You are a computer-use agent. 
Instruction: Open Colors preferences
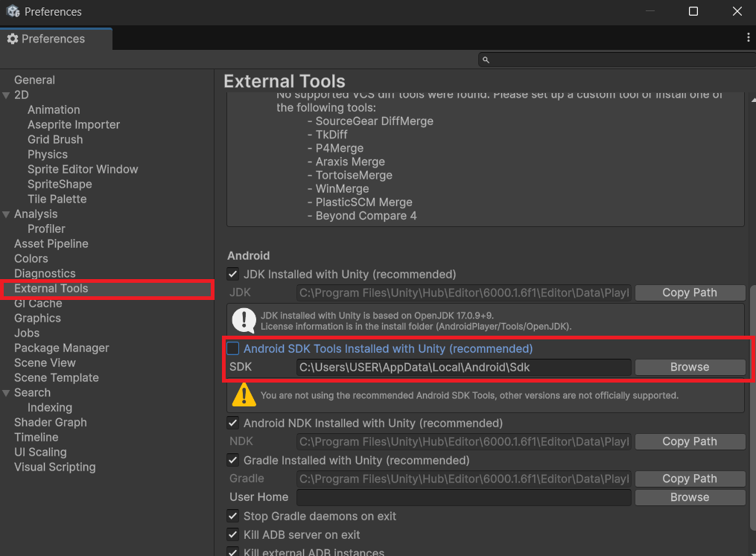click(x=31, y=259)
